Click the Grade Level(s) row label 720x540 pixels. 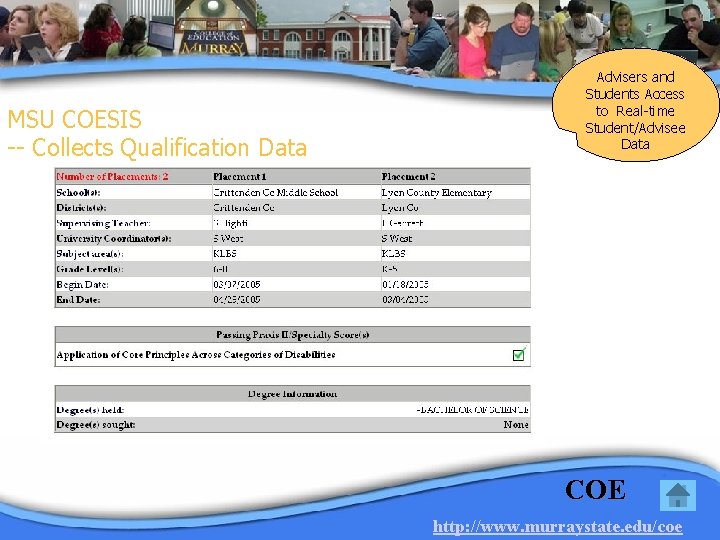(x=90, y=269)
